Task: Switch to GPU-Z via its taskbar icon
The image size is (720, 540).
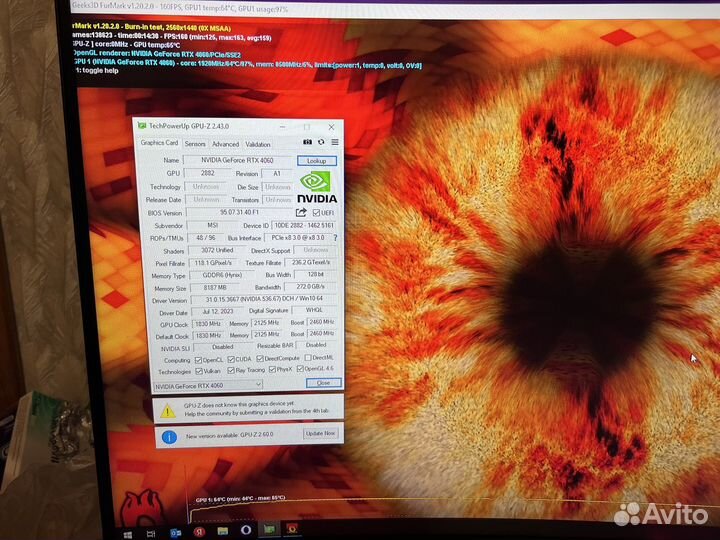Action: (x=269, y=529)
